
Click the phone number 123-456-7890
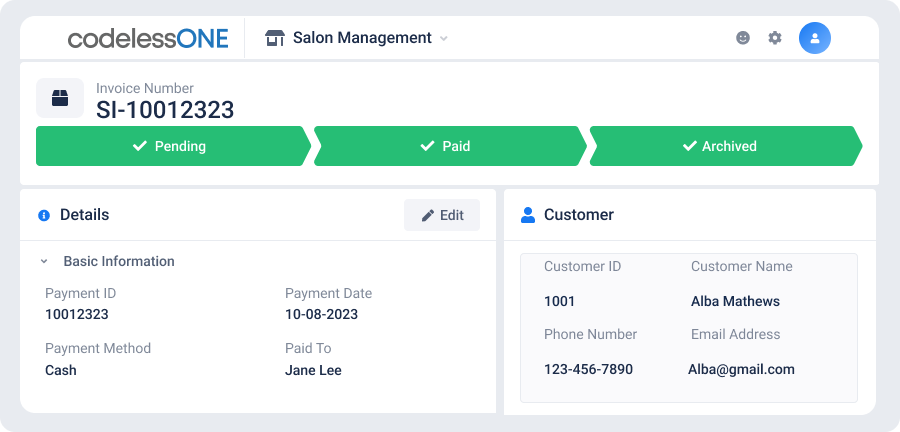tap(588, 369)
